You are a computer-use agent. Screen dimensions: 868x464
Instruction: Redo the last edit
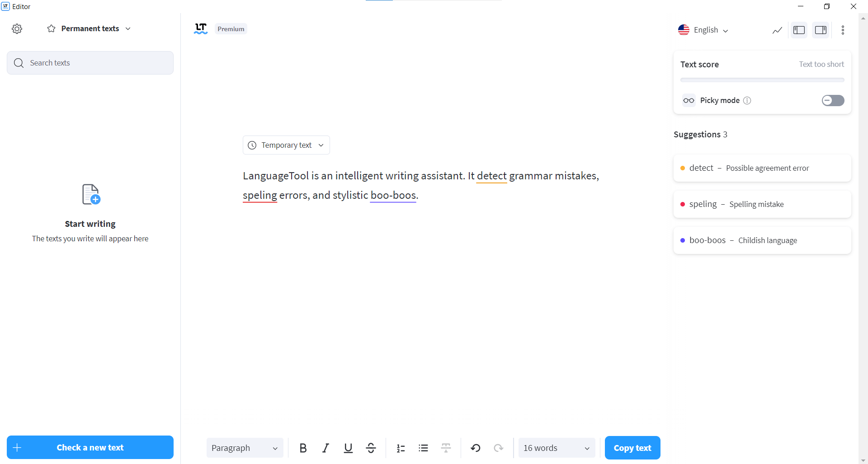click(498, 448)
